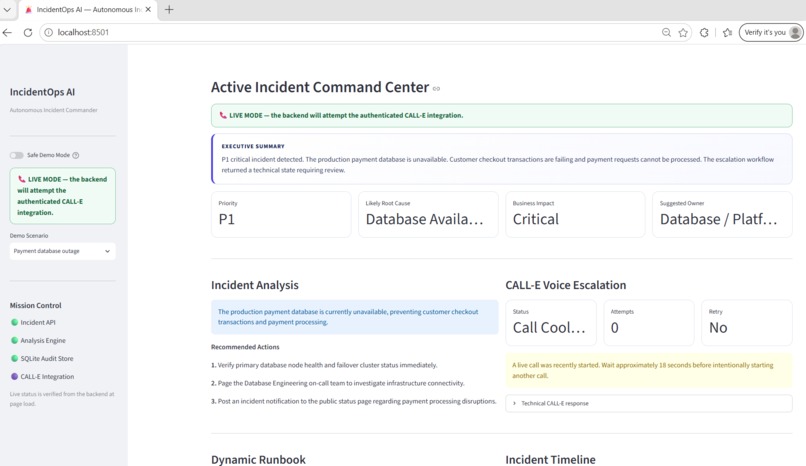Click the Likely Root Cause 'Database Availa...' value
This screenshot has width=806, height=466.
[x=425, y=219]
